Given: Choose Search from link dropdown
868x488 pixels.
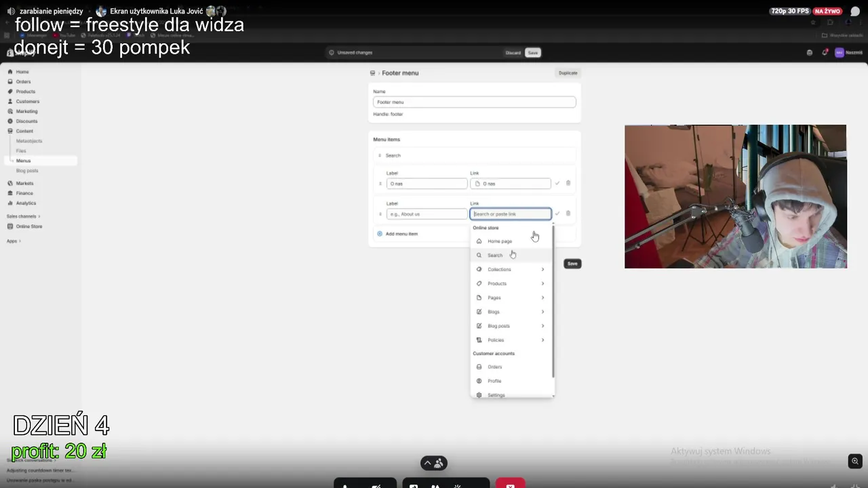Looking at the screenshot, I should pyautogui.click(x=512, y=256).
